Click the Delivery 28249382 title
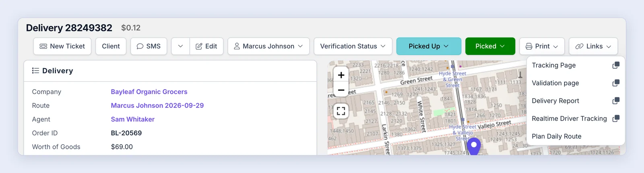Screen dimensions: 644x173 pyautogui.click(x=69, y=28)
